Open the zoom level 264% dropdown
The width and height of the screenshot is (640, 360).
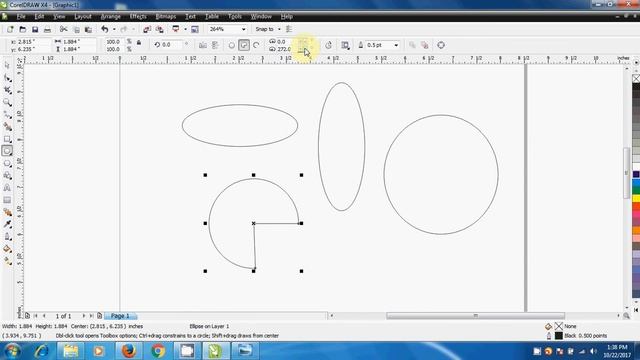(x=244, y=29)
